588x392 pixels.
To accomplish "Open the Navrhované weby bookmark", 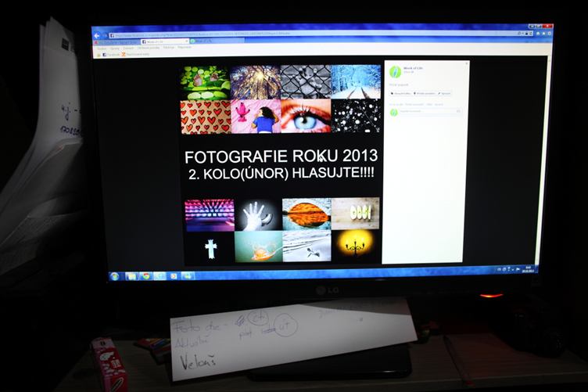I will click(135, 54).
